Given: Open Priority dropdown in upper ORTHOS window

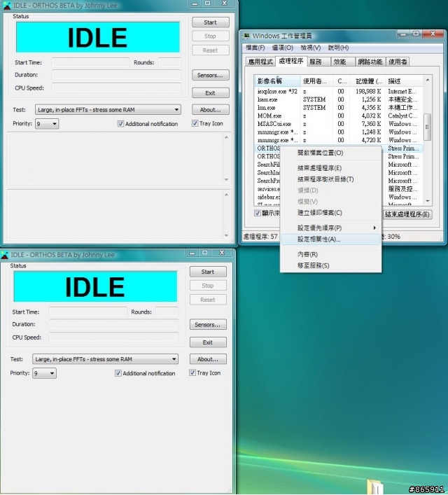Looking at the screenshot, I should point(47,124).
